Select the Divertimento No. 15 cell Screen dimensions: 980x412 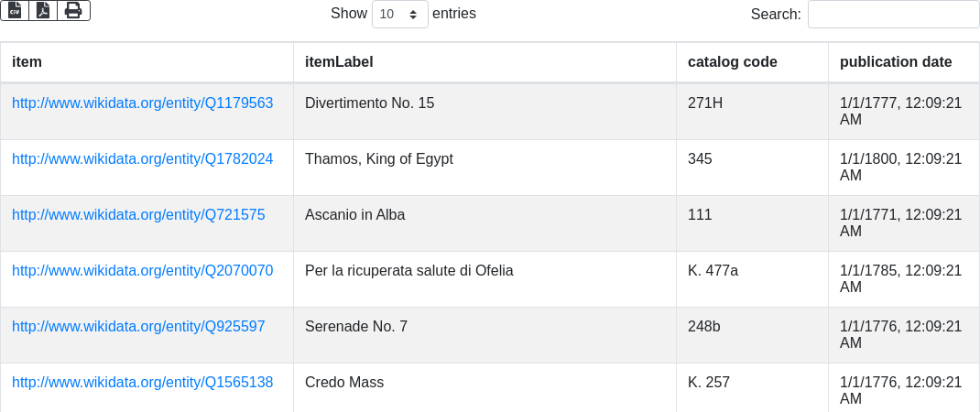point(369,103)
